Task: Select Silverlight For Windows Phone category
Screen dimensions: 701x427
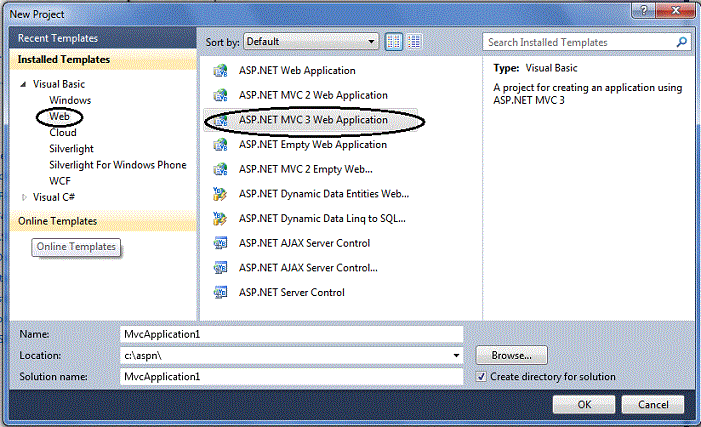Action: (x=118, y=165)
